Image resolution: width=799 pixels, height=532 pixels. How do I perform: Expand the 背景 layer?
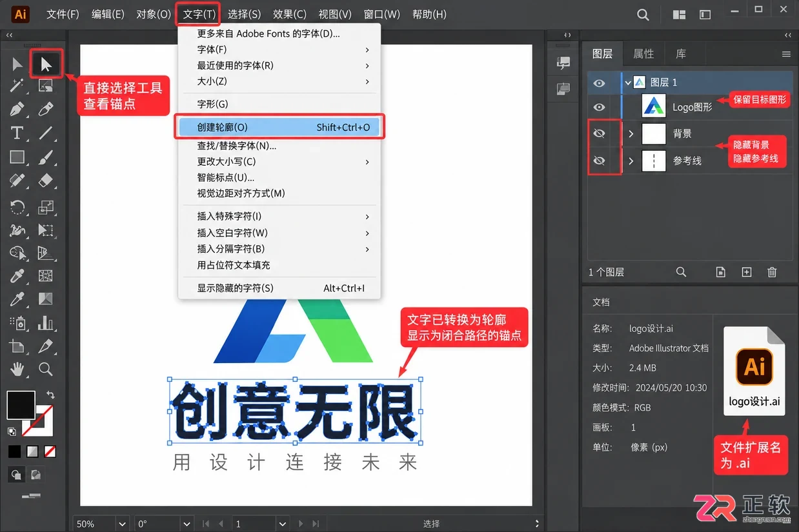coord(631,134)
